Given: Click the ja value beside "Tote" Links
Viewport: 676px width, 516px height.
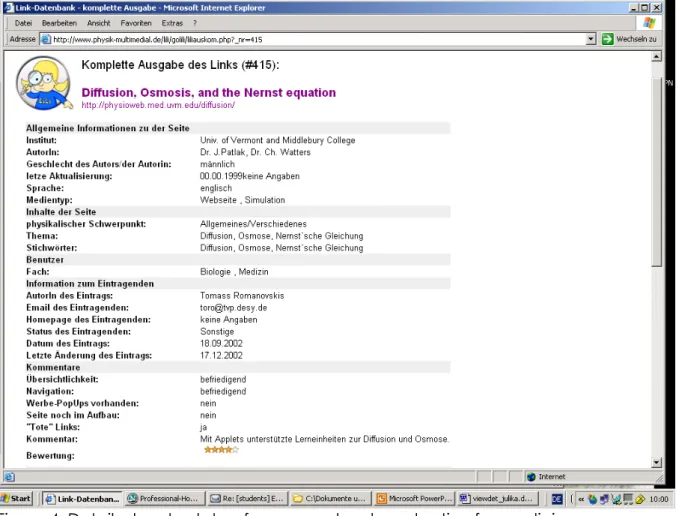Looking at the screenshot, I should 203,427.
